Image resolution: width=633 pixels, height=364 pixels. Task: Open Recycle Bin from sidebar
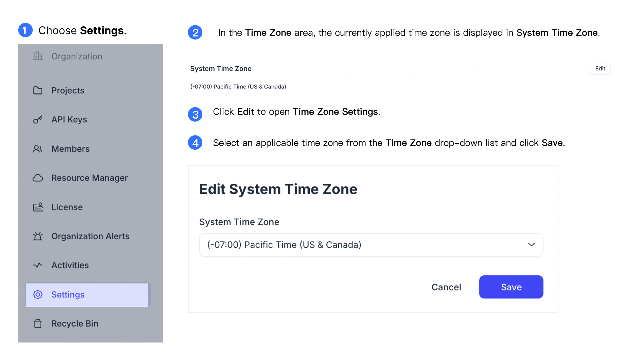click(74, 323)
